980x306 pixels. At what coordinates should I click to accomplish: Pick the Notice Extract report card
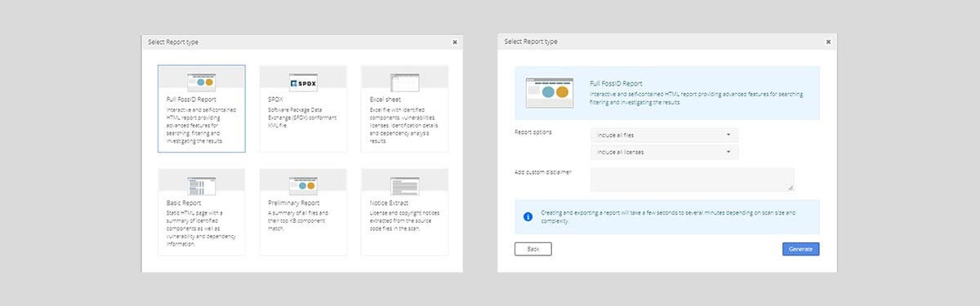pos(404,212)
